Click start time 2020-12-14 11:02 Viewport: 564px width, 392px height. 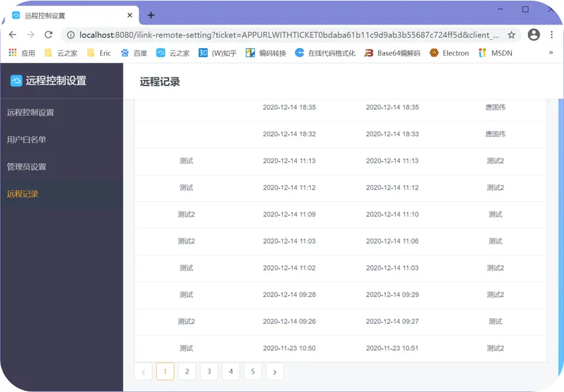tap(289, 268)
